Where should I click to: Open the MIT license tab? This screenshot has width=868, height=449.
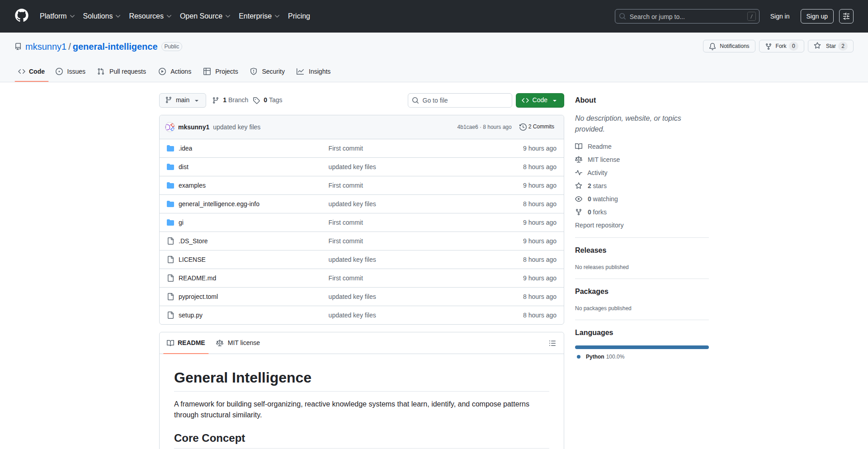click(238, 343)
